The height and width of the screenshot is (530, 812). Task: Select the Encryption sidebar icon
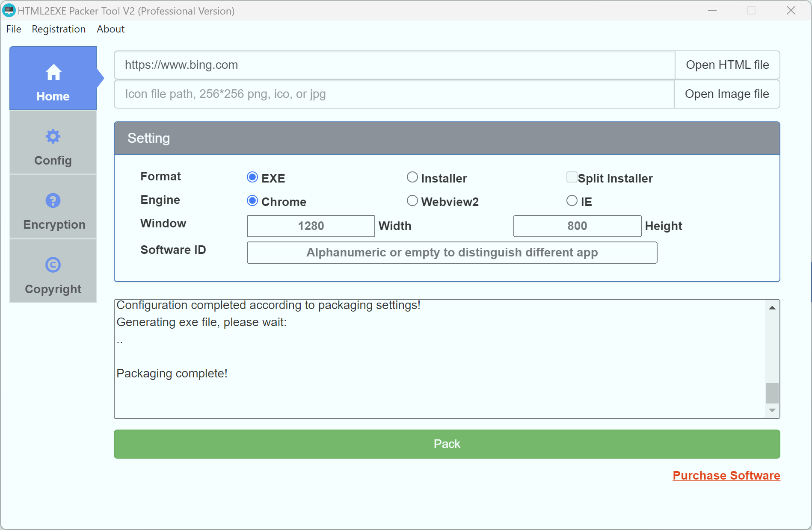53,200
